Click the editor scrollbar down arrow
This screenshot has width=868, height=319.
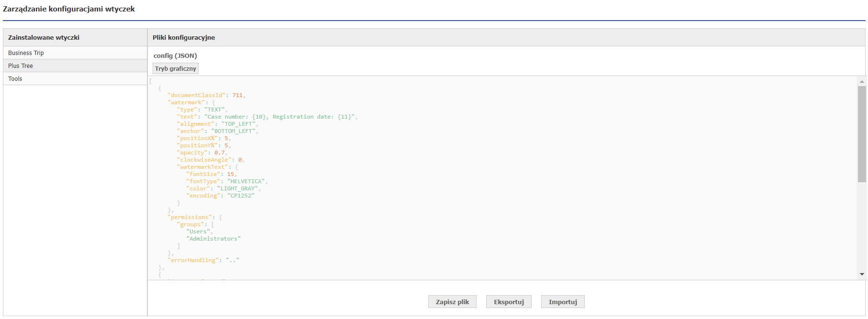[862, 275]
